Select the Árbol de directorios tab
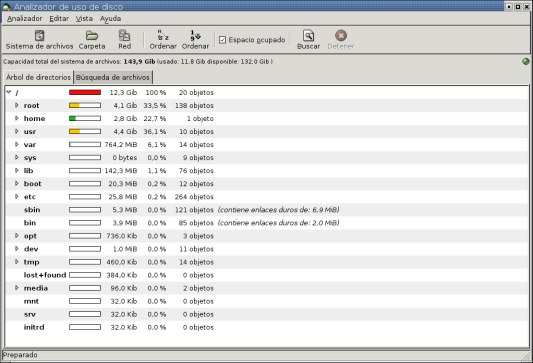533x363 pixels. tap(38, 77)
